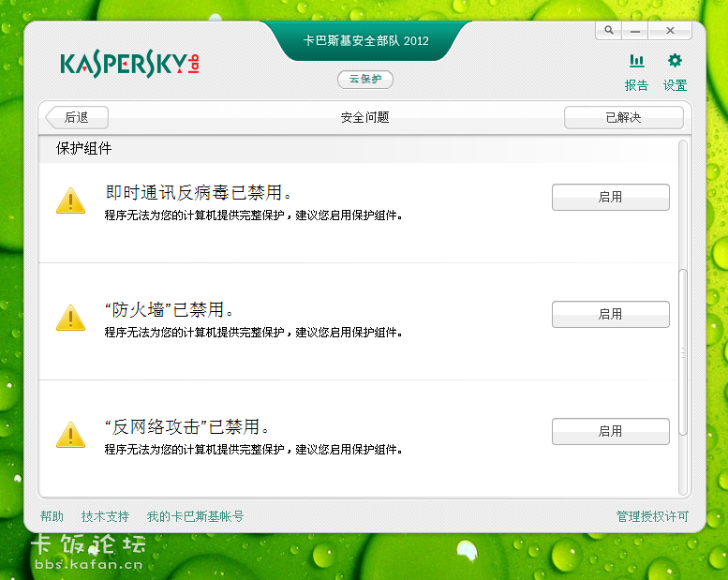Select the 保护组件 section header
Screen dimensions: 728x580
pos(83,149)
